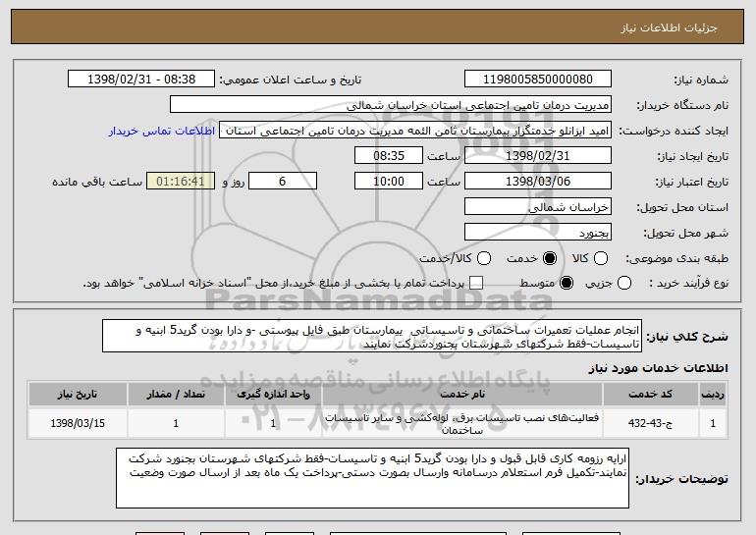Click the announcement date field 1398/02/31 - 08:38
Screen dimensions: 756x535
tap(141, 80)
